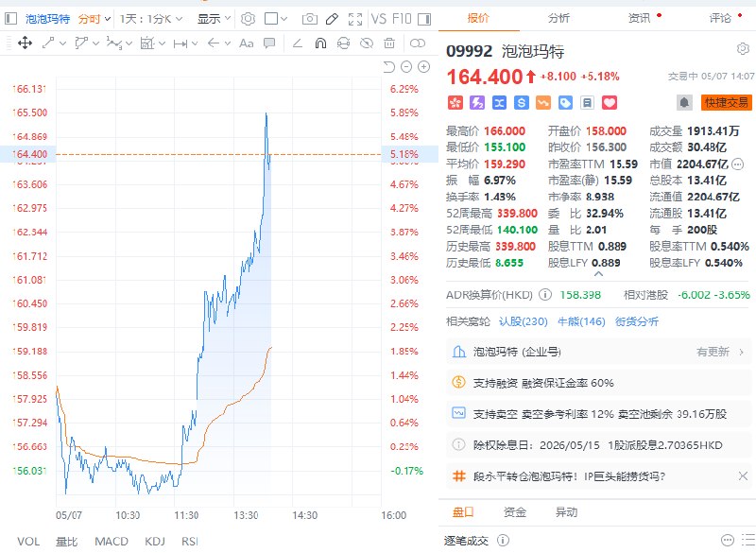
Task: Select the numbered wave pattern tool
Action: click(113, 43)
